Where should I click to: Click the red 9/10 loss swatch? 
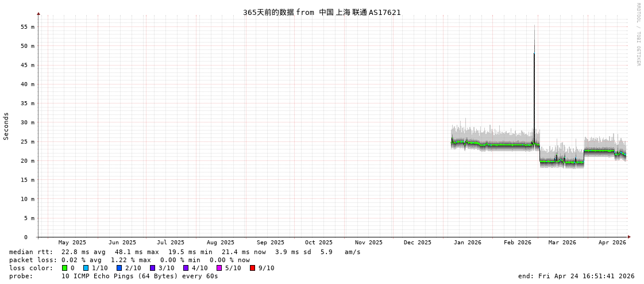click(252, 268)
